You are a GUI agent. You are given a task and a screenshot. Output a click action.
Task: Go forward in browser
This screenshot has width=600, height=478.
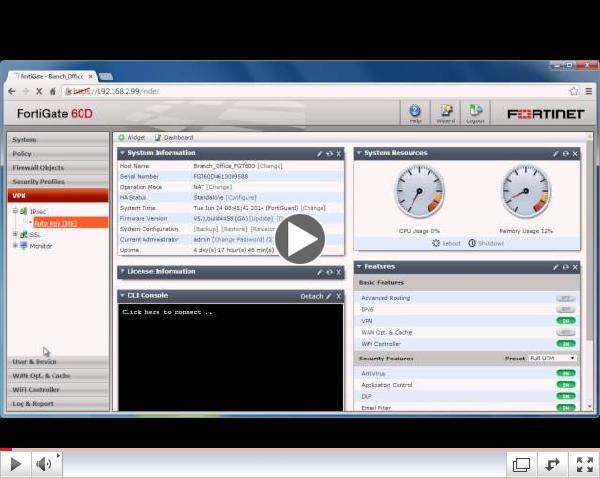point(26,91)
